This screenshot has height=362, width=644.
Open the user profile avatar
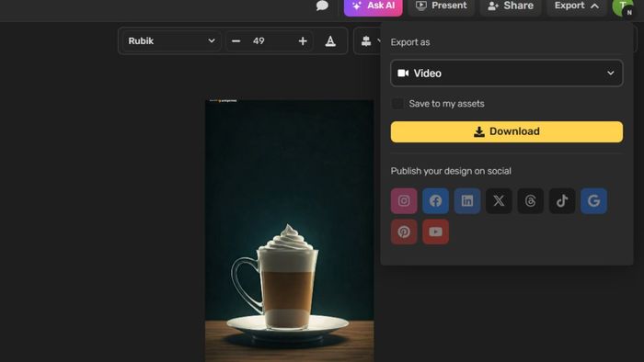623,7
